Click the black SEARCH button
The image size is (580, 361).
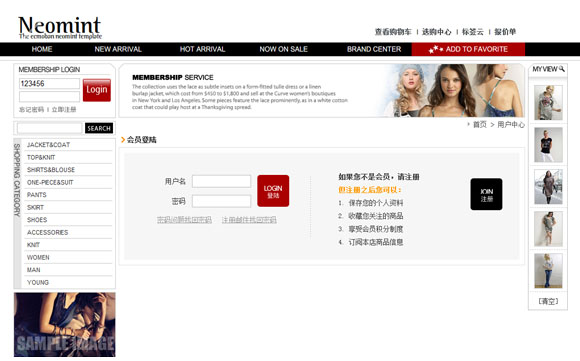[x=99, y=128]
